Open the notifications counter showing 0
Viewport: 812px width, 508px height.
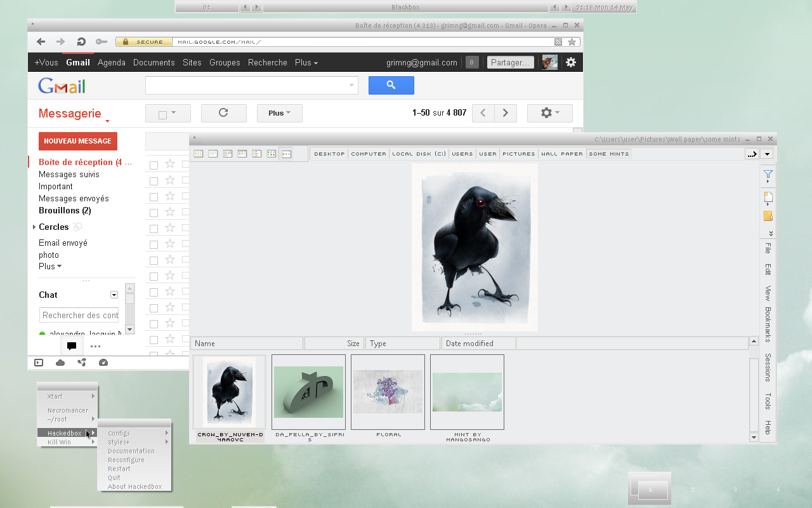472,62
